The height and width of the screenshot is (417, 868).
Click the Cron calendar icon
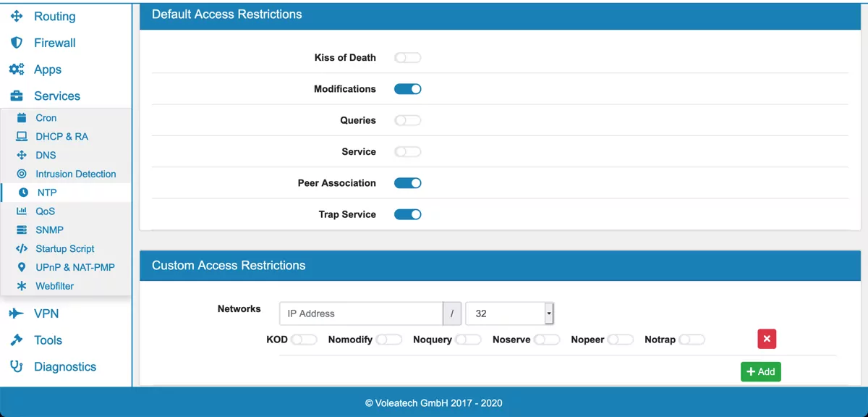(22, 118)
